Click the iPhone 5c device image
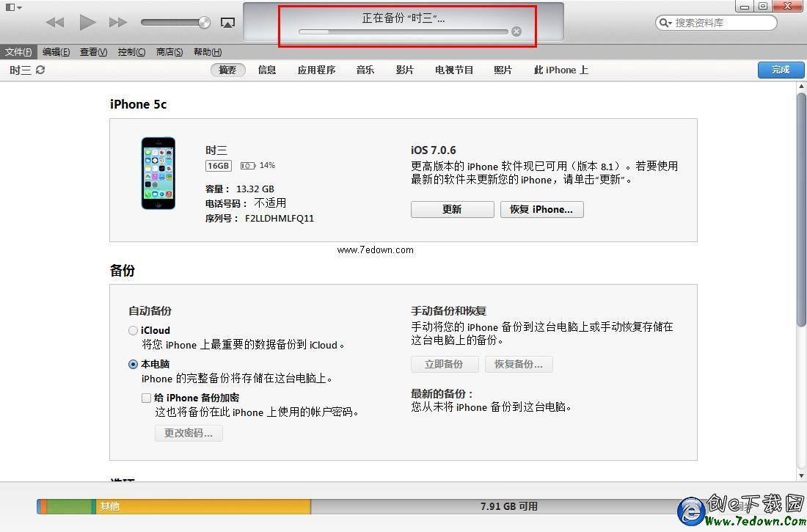Image resolution: width=807 pixels, height=532 pixels. click(x=158, y=173)
